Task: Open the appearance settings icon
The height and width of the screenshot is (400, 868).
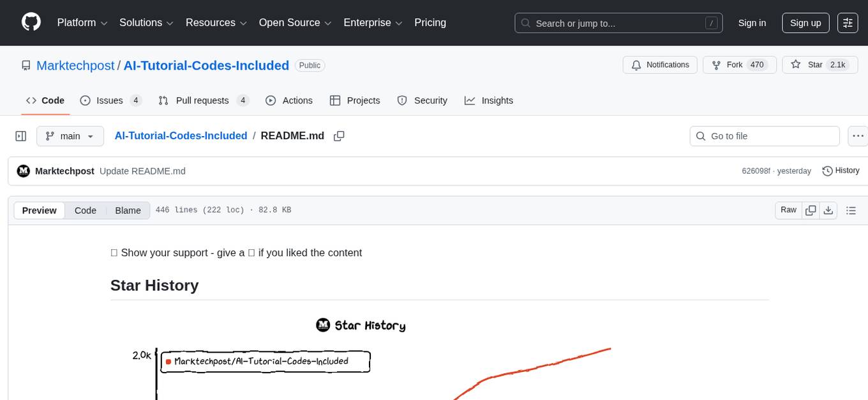Action: pos(848,23)
